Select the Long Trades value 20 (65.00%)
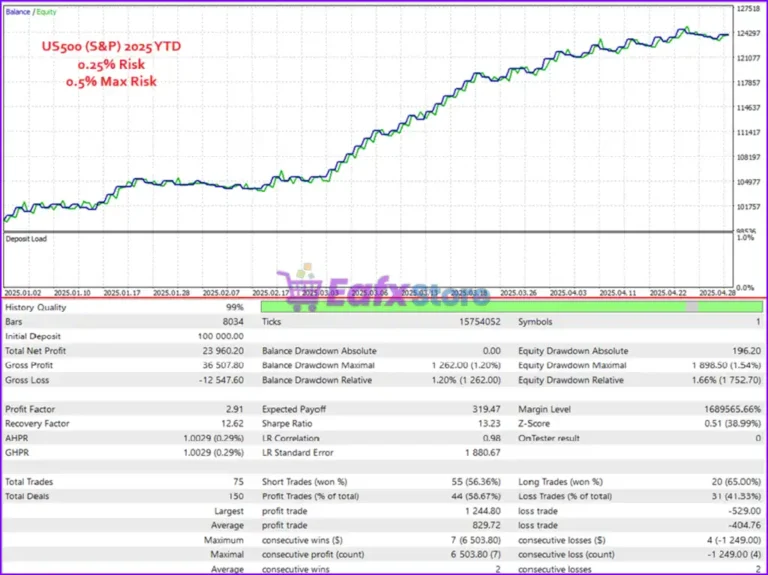Image resolution: width=768 pixels, height=575 pixels. click(736, 482)
